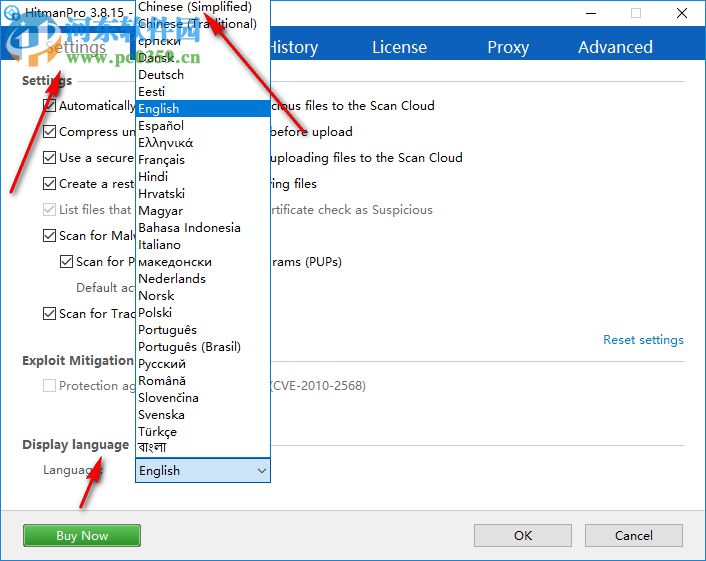Pick Hrvatski language entry
This screenshot has width=706, height=561.
pos(203,194)
